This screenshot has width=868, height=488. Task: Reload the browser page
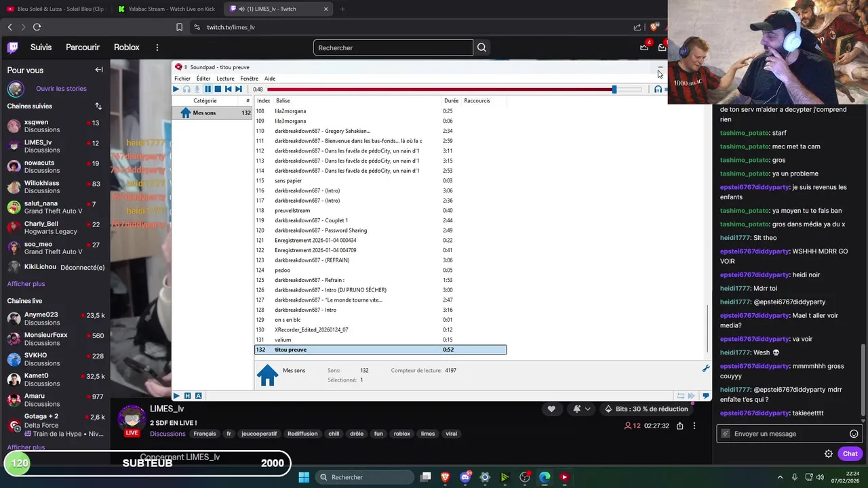pyautogui.click(x=37, y=27)
